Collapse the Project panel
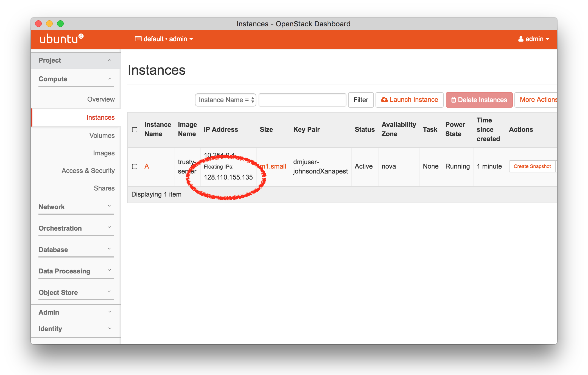This screenshot has width=588, height=375. pyautogui.click(x=76, y=60)
